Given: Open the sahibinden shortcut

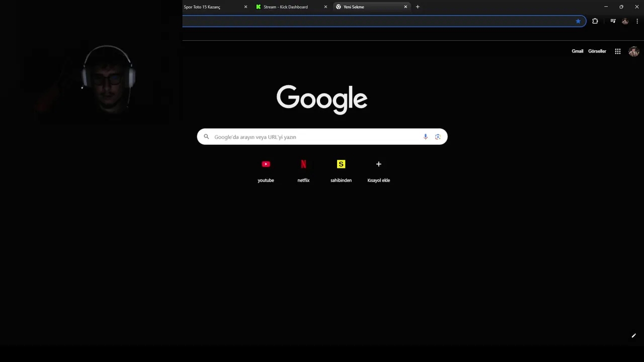Looking at the screenshot, I should [x=341, y=171].
